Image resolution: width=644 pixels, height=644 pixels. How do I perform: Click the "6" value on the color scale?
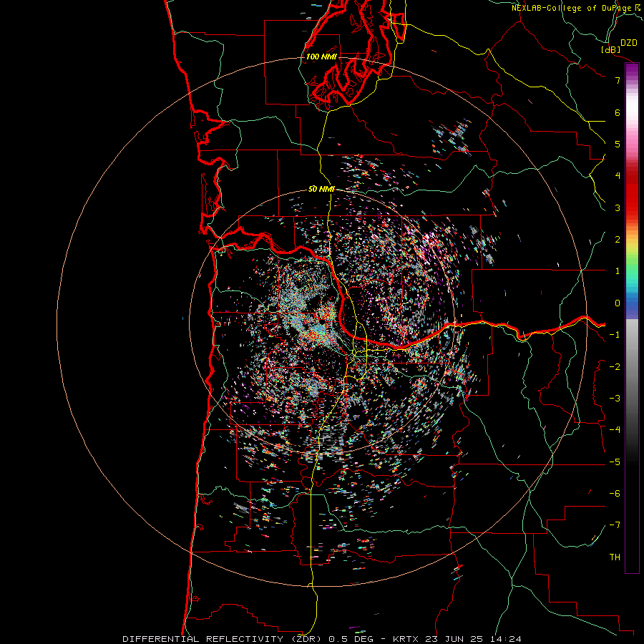click(x=618, y=112)
